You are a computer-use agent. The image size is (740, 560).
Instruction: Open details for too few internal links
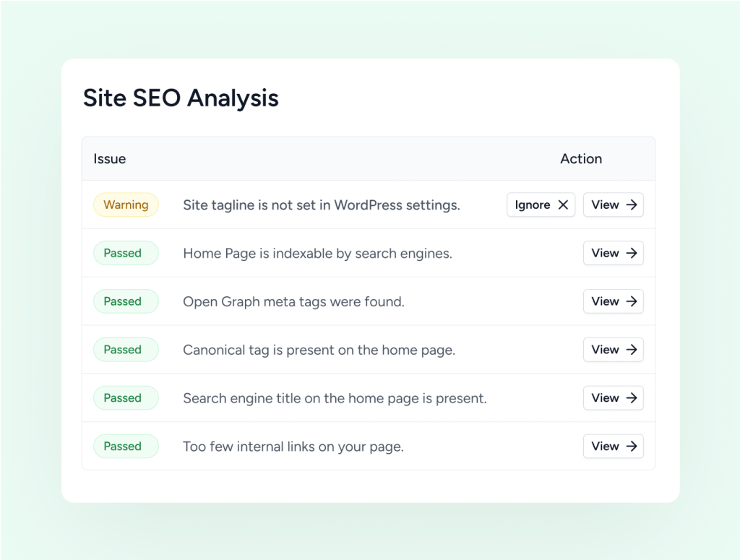coord(613,446)
